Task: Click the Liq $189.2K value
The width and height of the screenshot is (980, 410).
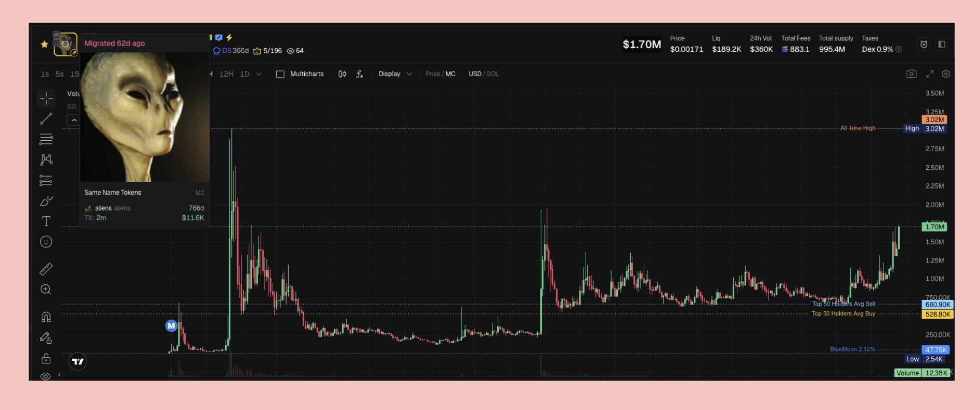Action: tap(726, 49)
